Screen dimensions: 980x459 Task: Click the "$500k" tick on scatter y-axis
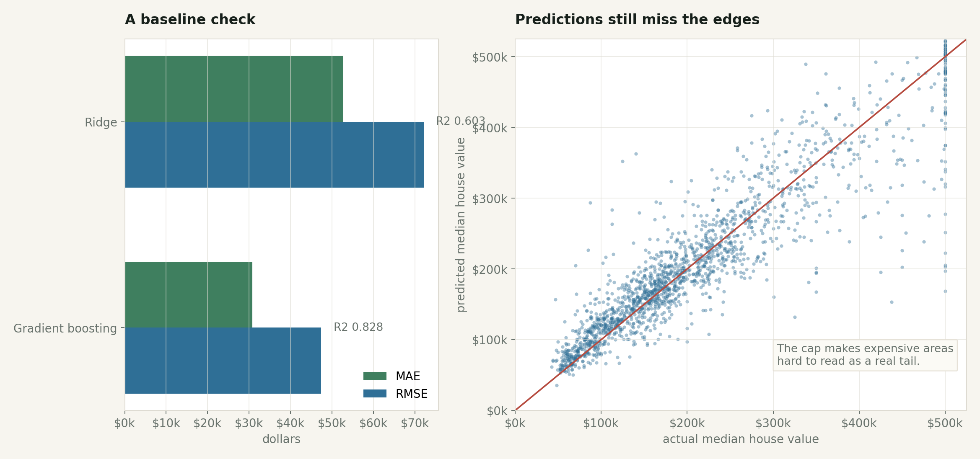coord(490,57)
